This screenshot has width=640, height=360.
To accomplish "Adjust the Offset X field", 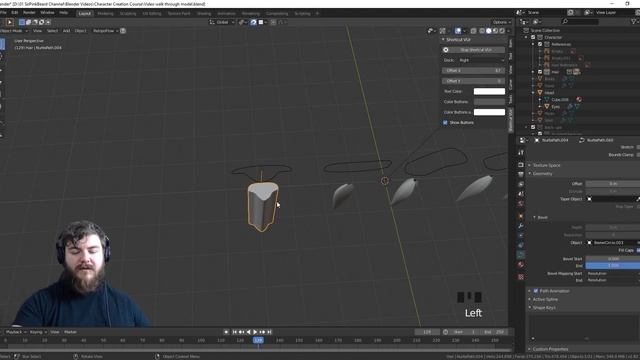I will [x=473, y=71].
